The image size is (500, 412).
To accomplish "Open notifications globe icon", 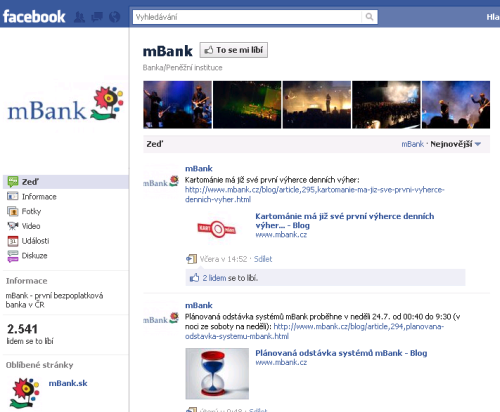I will (115, 17).
